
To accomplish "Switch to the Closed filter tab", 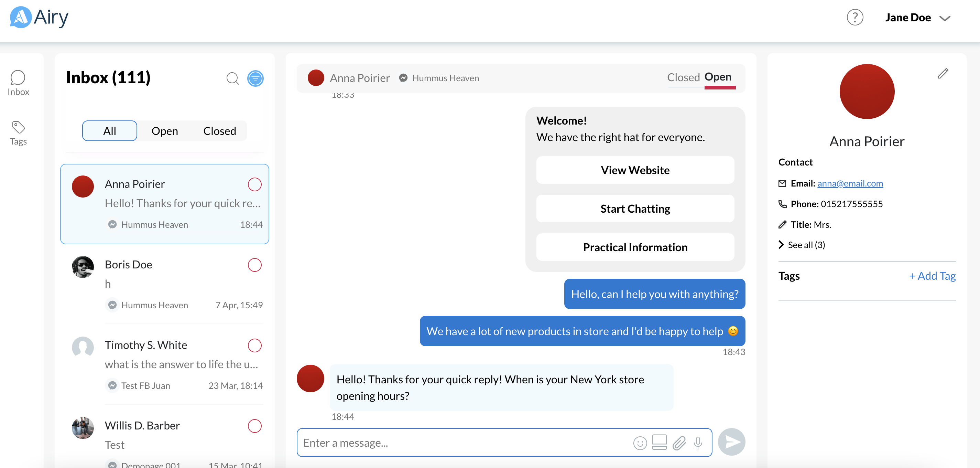I will click(x=219, y=131).
